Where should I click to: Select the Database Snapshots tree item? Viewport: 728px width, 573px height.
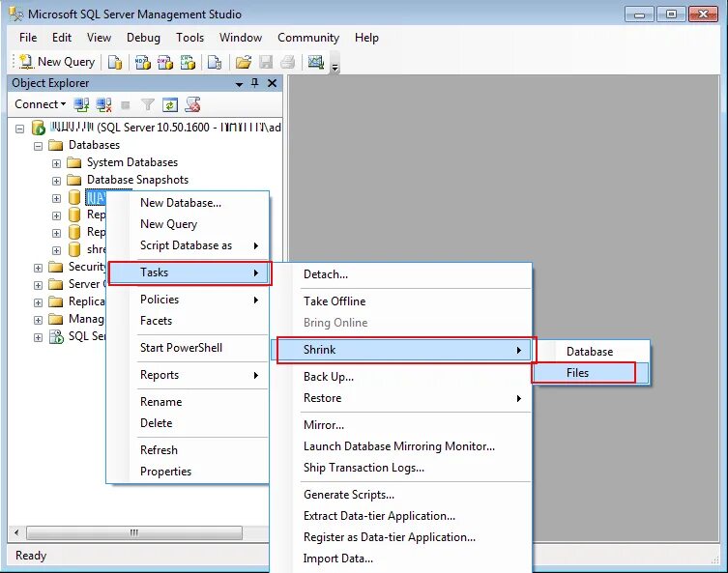click(137, 180)
